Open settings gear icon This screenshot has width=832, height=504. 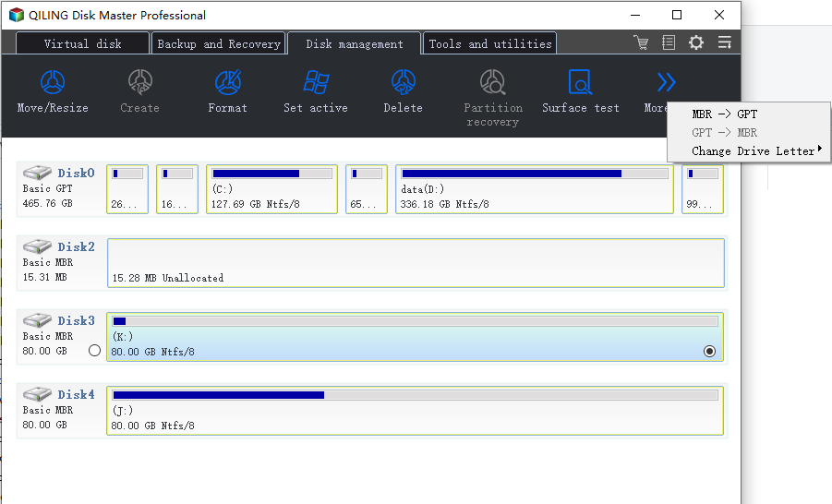tap(696, 42)
